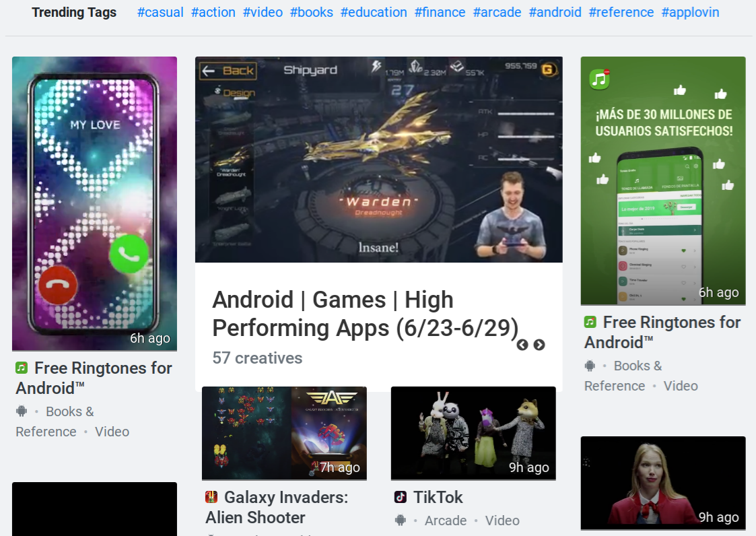This screenshot has width=756, height=536.
Task: Open the Android Games High Performing Apps collection
Action: [x=365, y=314]
